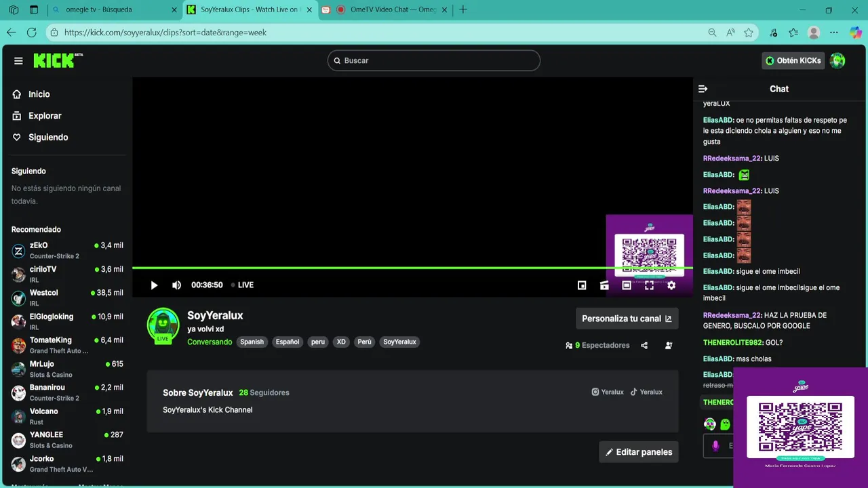Click the KICK logo

58,60
